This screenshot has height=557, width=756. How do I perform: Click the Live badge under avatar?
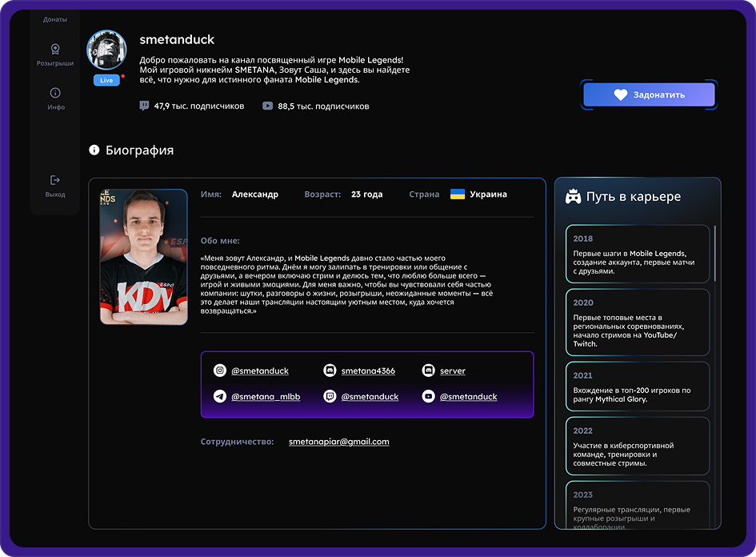(x=106, y=80)
